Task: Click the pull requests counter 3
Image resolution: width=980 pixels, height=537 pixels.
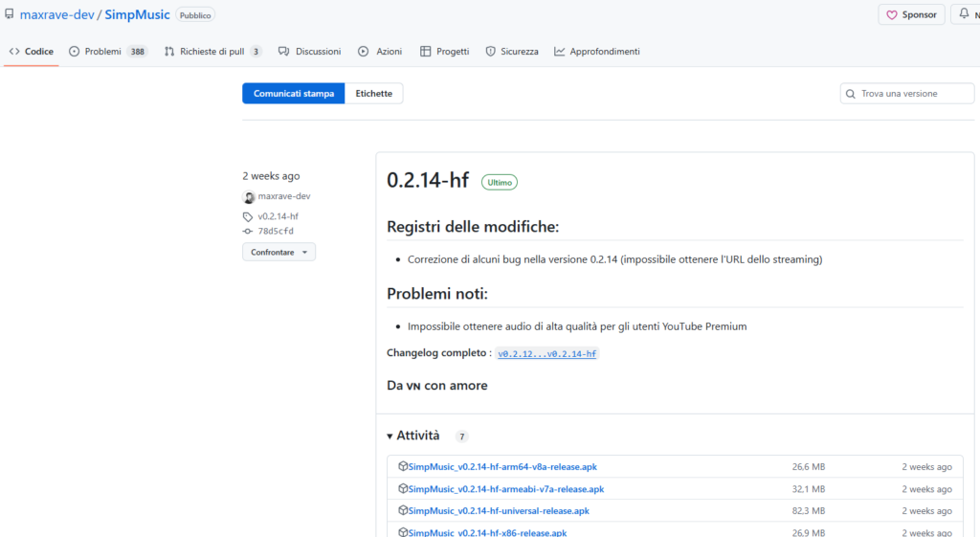Action: click(x=256, y=52)
